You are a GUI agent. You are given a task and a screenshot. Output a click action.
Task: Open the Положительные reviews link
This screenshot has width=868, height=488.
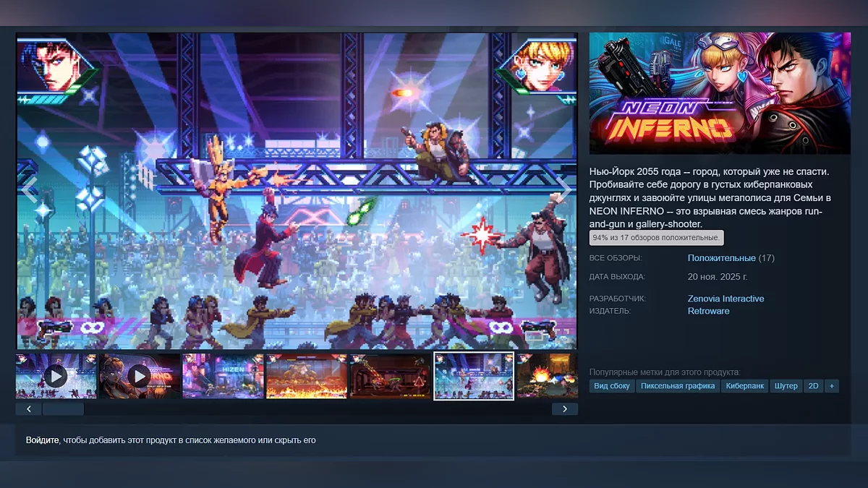pos(721,258)
